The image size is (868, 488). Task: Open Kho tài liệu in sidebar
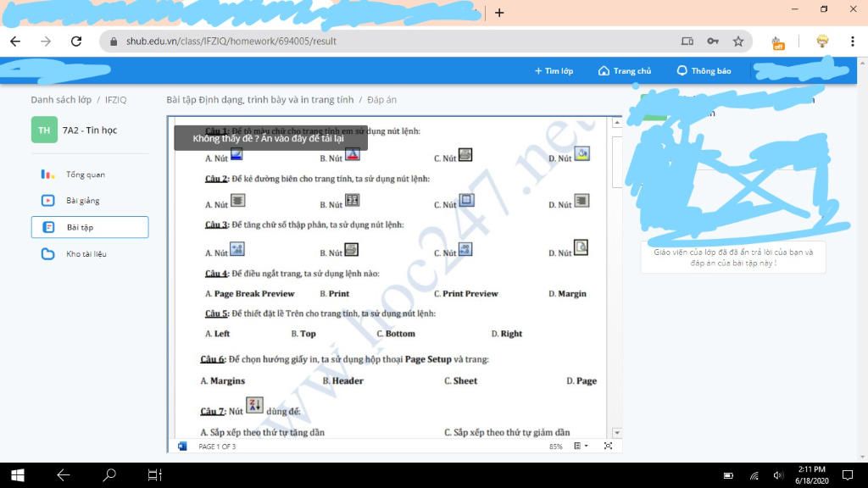pos(86,254)
